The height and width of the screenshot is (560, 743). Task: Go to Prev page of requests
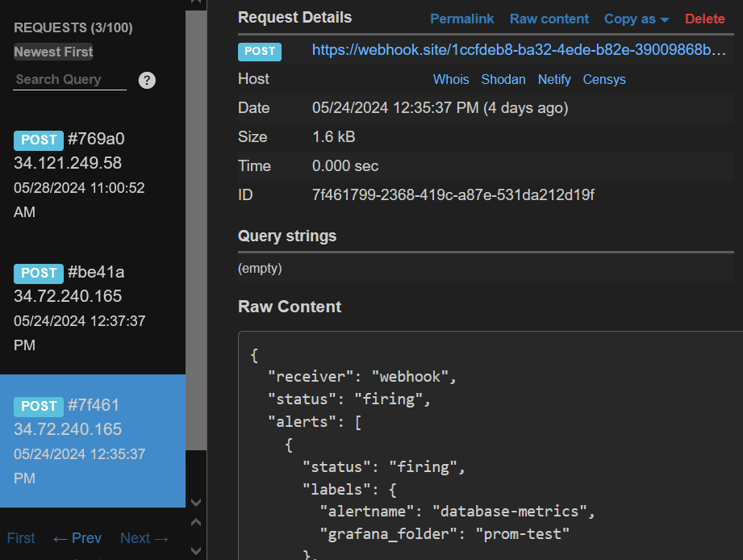[77, 538]
